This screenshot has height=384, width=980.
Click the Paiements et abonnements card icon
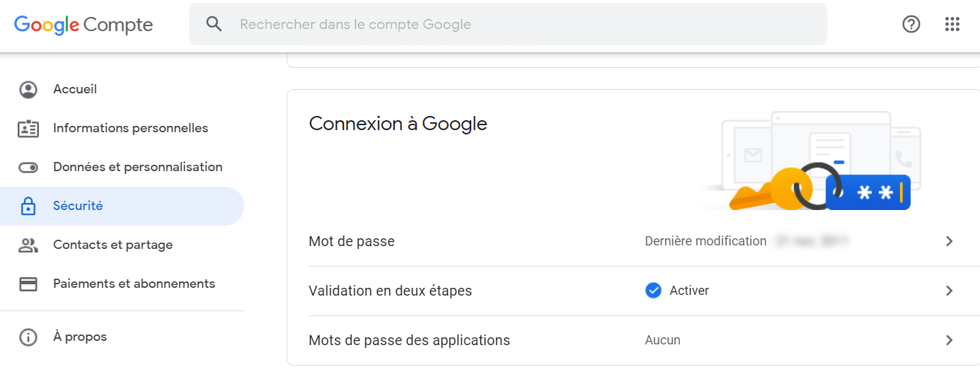coord(28,284)
